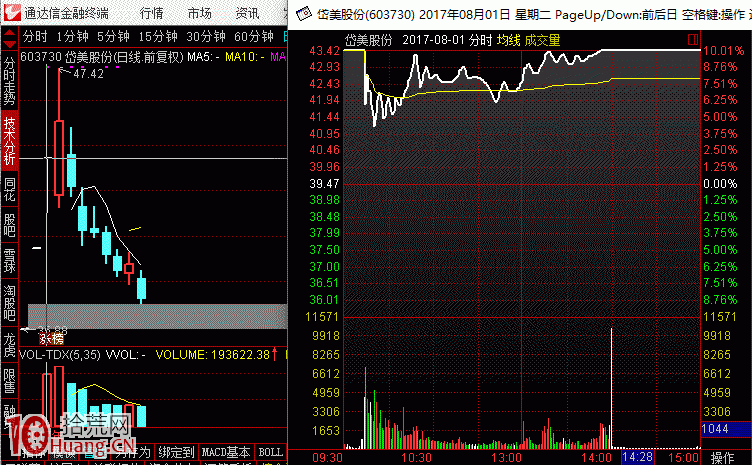Click the 15:00 time axis label
This screenshot has height=465, width=752.
point(683,457)
